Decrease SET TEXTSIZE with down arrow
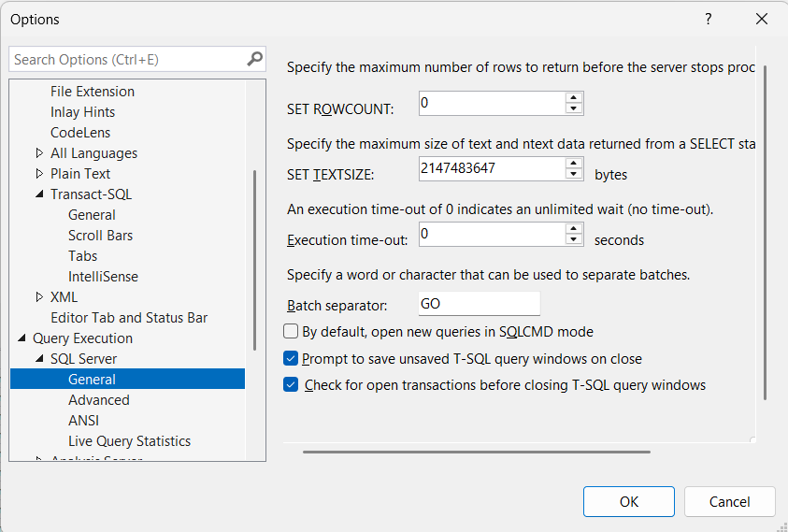Image resolution: width=788 pixels, height=532 pixels. point(573,174)
